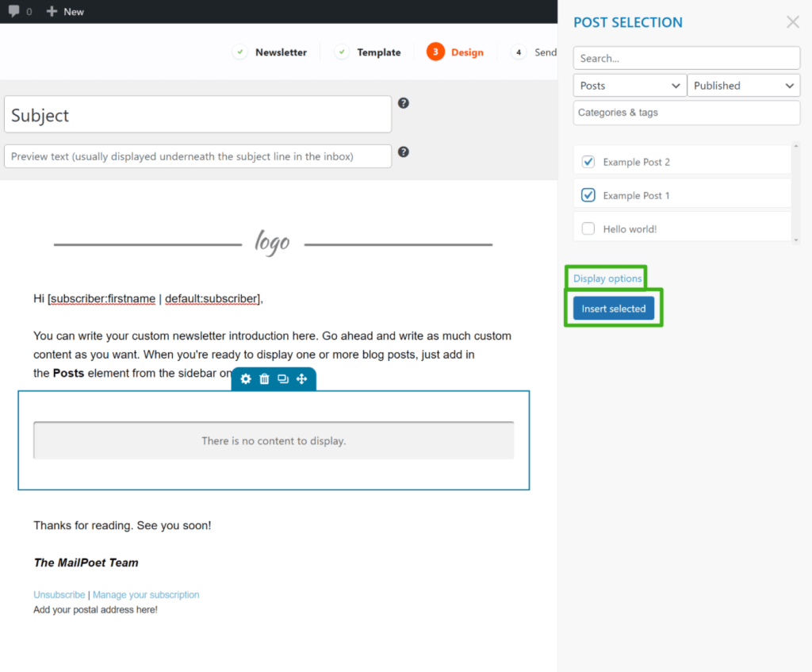This screenshot has height=672, width=812.
Task: Close the Post Selection panel
Action: pyautogui.click(x=792, y=21)
